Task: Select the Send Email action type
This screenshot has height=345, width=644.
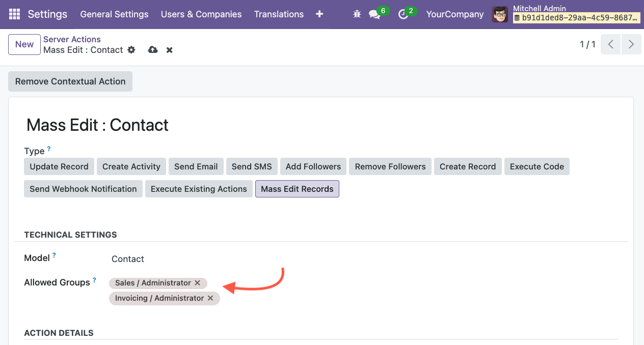Action: (x=196, y=166)
